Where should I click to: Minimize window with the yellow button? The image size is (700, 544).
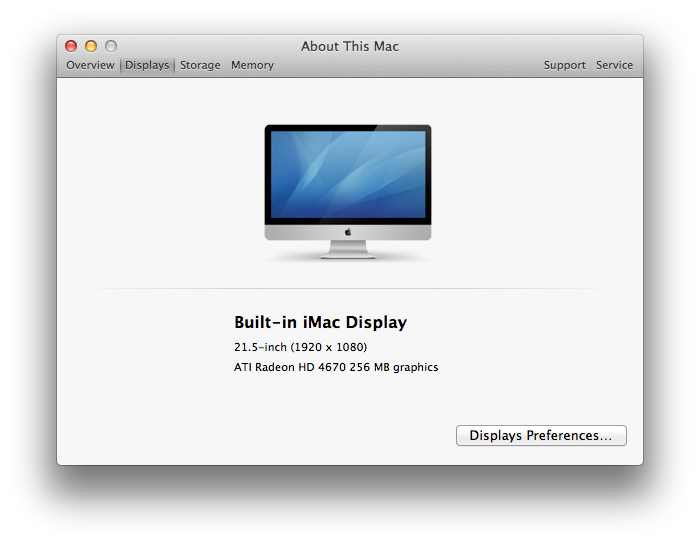(91, 46)
